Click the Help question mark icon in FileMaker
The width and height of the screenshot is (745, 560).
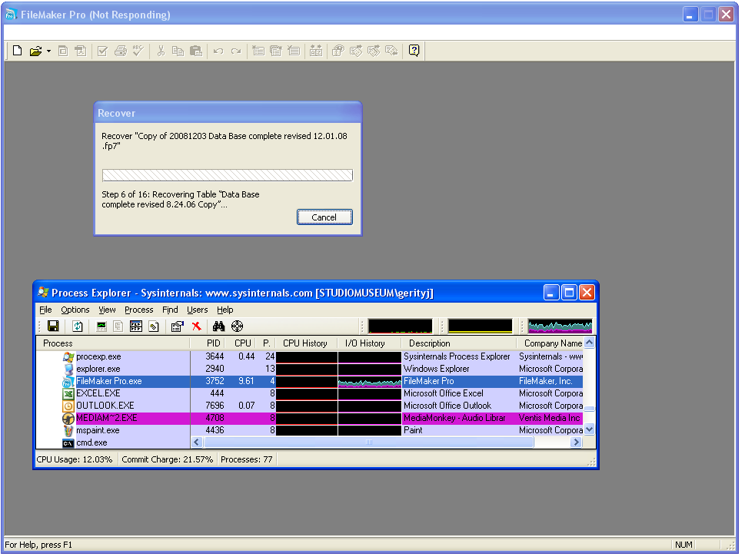(414, 50)
